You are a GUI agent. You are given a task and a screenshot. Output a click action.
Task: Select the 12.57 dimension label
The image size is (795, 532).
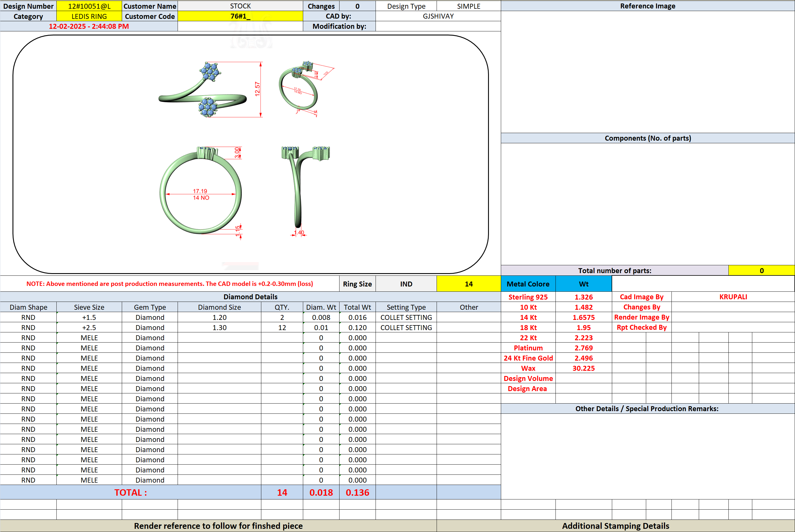[257, 89]
